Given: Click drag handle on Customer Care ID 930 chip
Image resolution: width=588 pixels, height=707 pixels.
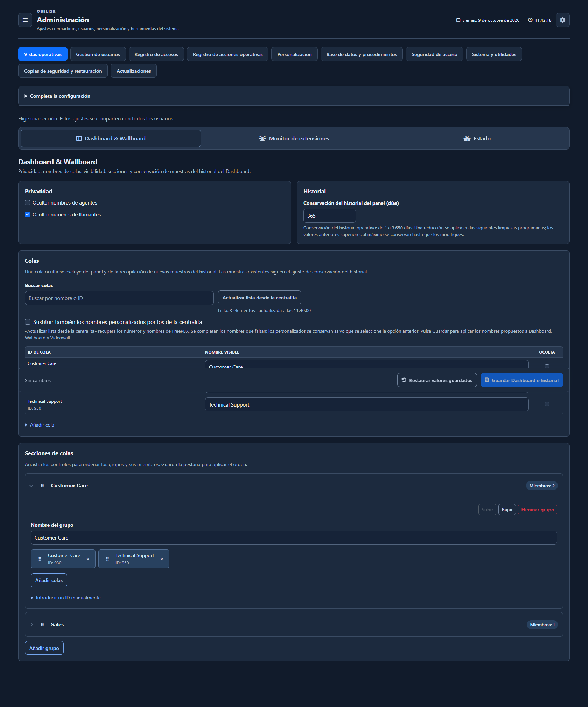Looking at the screenshot, I should click(40, 559).
